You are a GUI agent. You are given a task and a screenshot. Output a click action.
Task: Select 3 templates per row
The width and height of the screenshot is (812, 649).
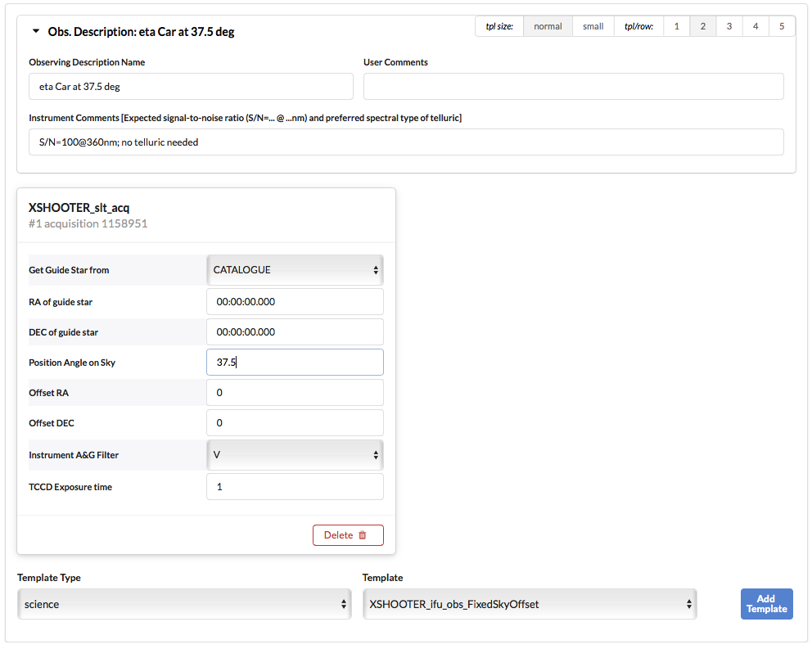[729, 26]
